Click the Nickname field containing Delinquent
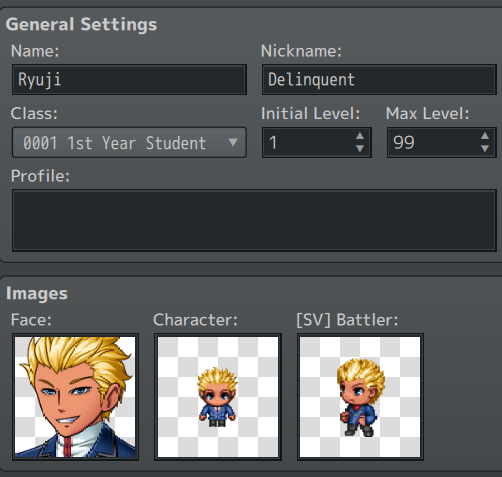Image resolution: width=502 pixels, height=477 pixels. [x=379, y=80]
